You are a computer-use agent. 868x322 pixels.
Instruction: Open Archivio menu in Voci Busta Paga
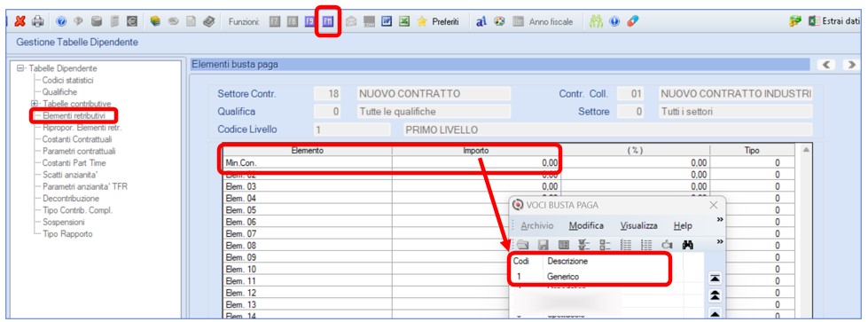click(536, 226)
